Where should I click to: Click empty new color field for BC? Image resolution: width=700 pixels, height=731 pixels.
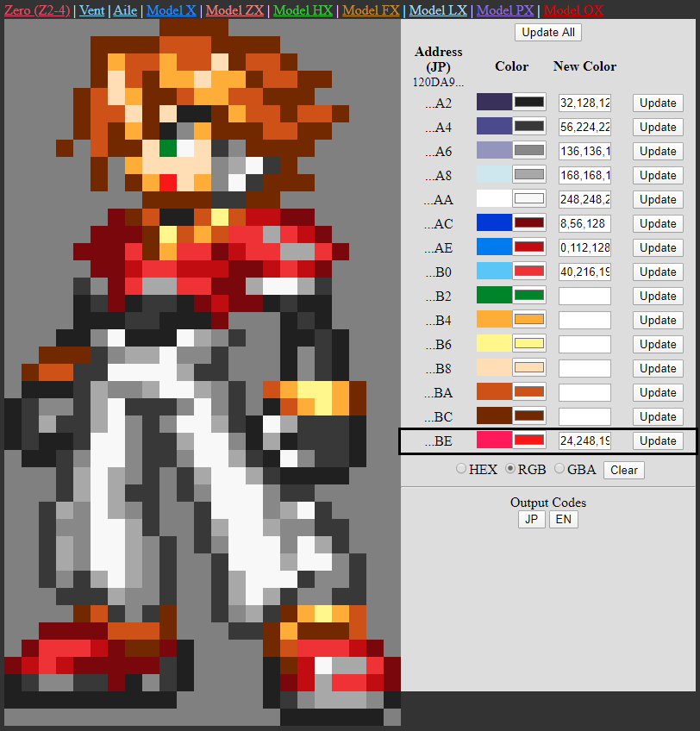(584, 417)
